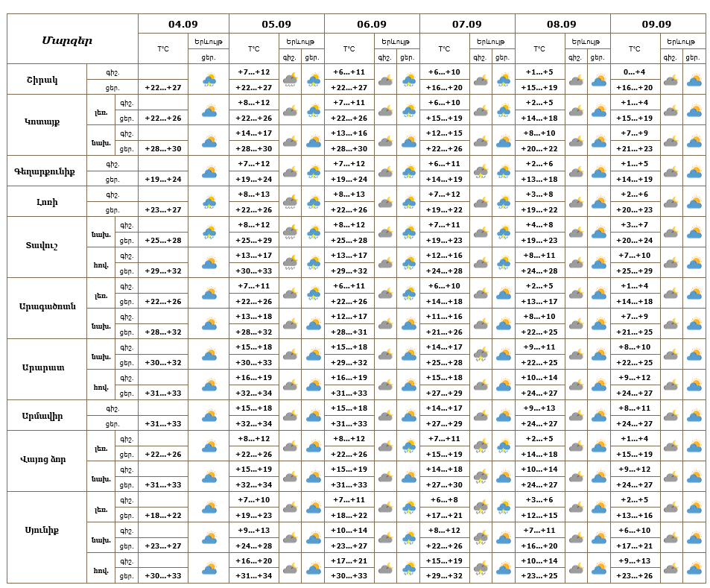The width and height of the screenshot is (710, 588).
Task: Click Արմավիր daytime weather icon for 04.09
Action: click(x=209, y=416)
